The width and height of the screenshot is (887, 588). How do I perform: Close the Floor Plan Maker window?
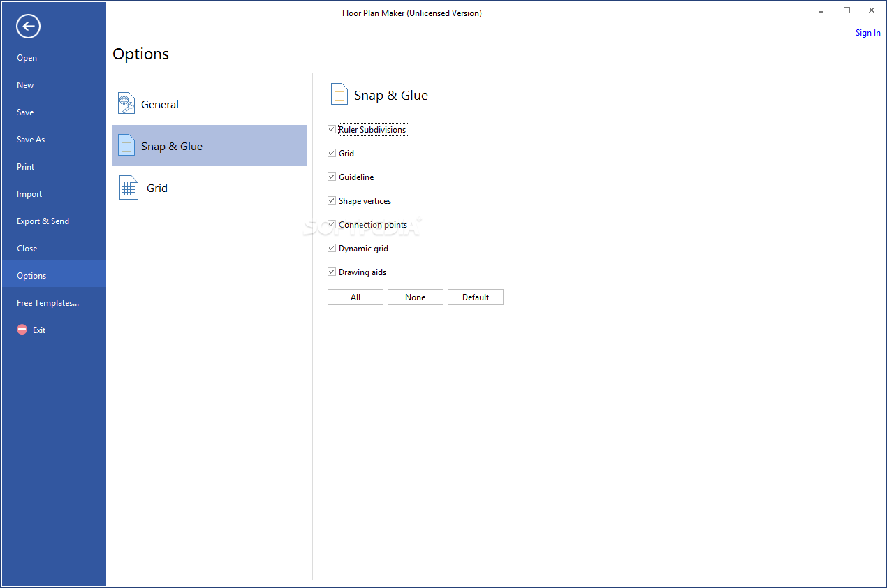(871, 10)
